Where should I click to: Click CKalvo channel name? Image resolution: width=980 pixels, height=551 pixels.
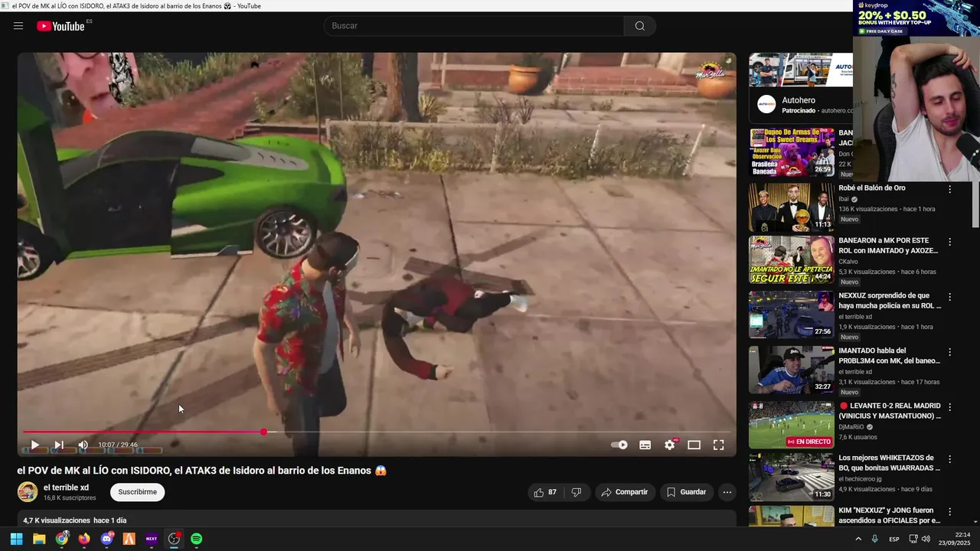tap(849, 262)
